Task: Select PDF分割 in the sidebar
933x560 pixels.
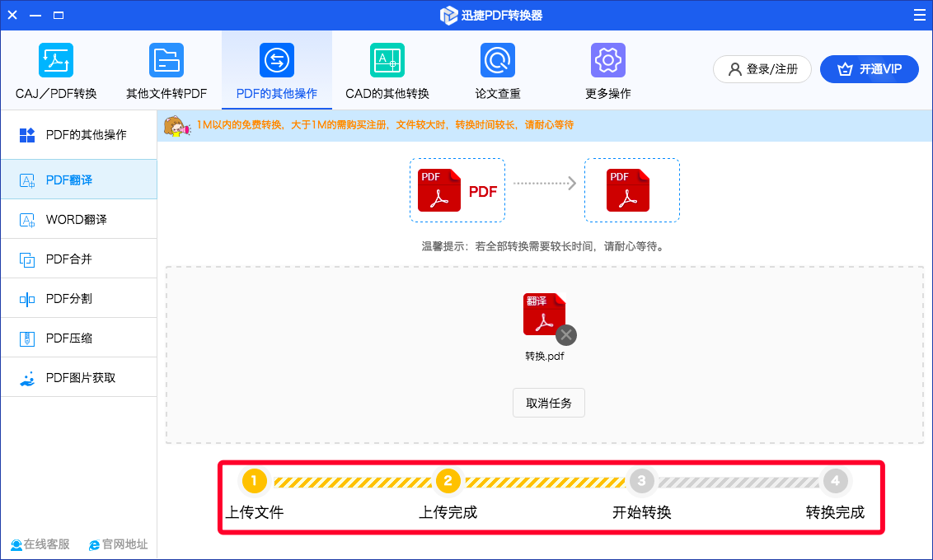Action: 78,299
